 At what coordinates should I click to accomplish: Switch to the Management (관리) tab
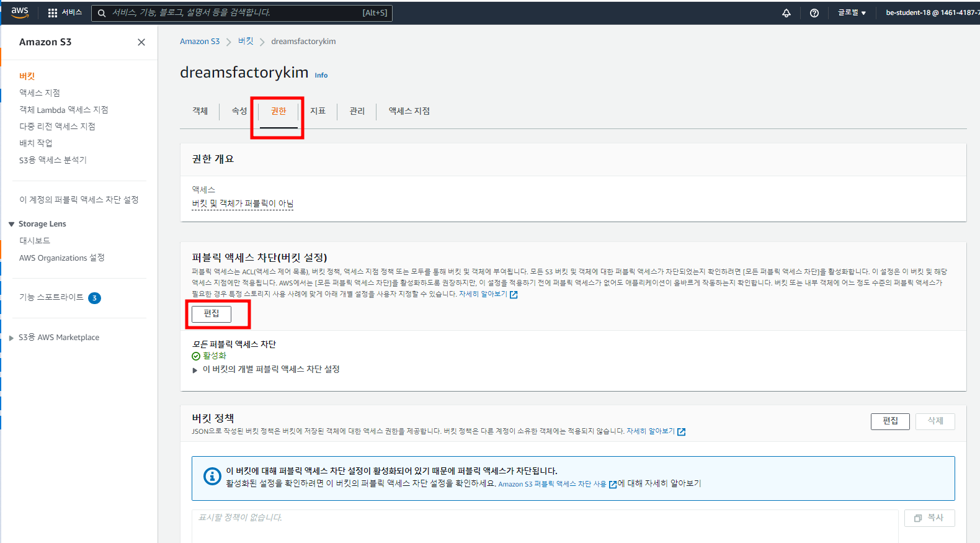357,111
